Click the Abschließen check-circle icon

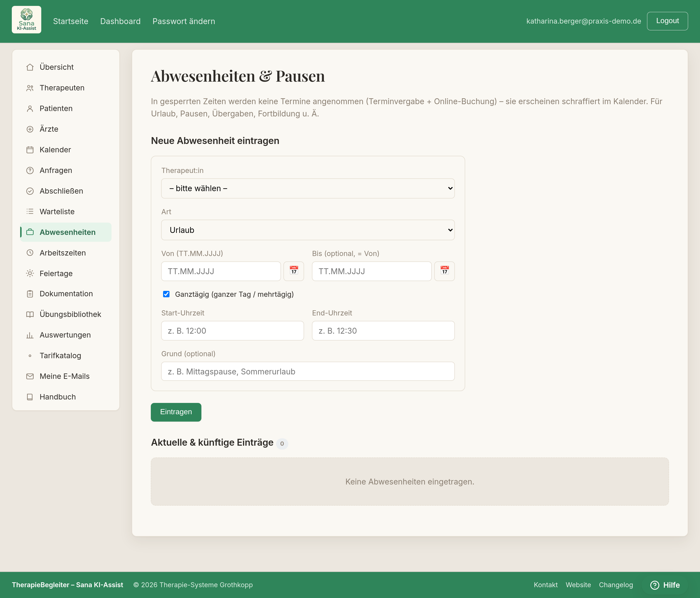30,191
